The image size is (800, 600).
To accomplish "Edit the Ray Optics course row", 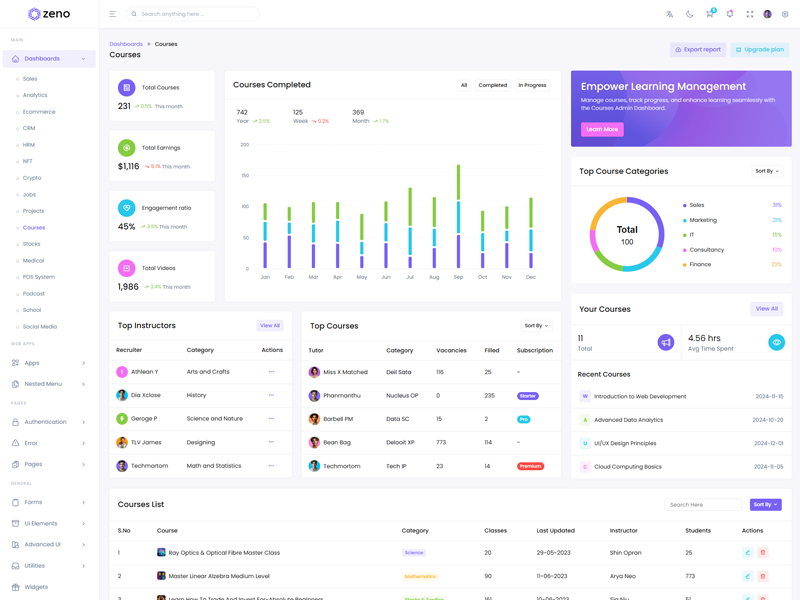I will (747, 552).
